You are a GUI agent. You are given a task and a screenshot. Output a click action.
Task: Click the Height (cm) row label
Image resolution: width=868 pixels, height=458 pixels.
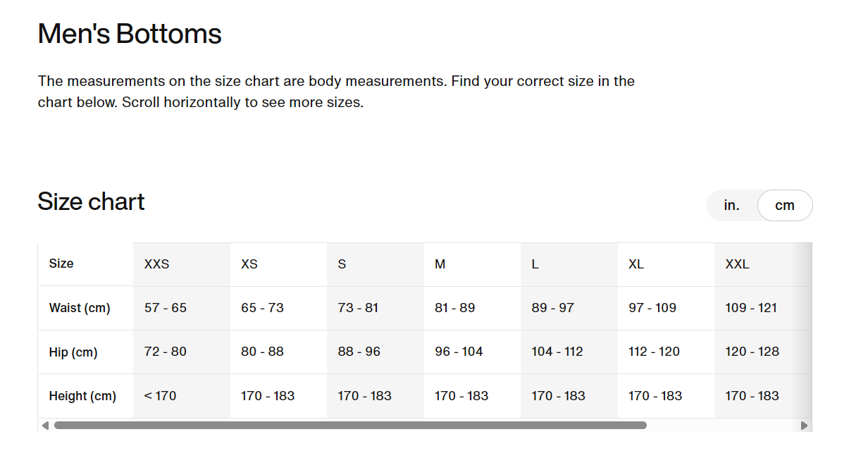click(x=82, y=395)
